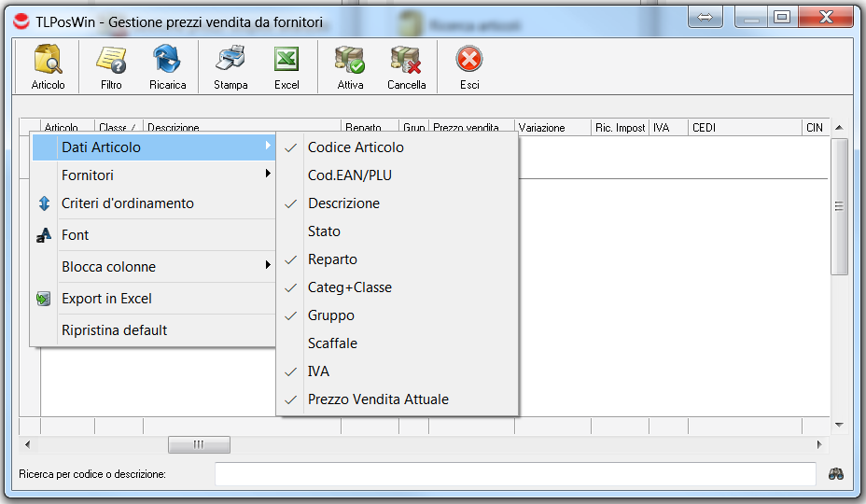Click the vertical scrollbar thumb
This screenshot has height=504, width=866.
839,206
